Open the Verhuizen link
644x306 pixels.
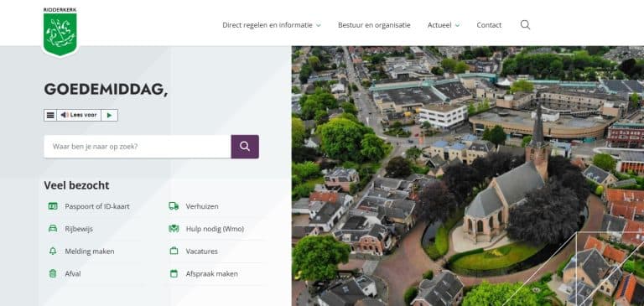202,206
